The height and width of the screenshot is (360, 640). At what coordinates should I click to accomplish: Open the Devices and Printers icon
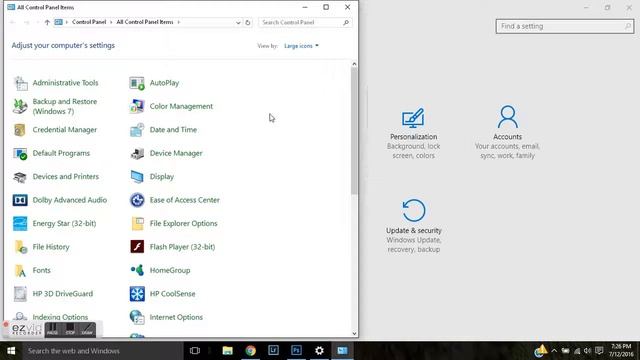pos(20,177)
